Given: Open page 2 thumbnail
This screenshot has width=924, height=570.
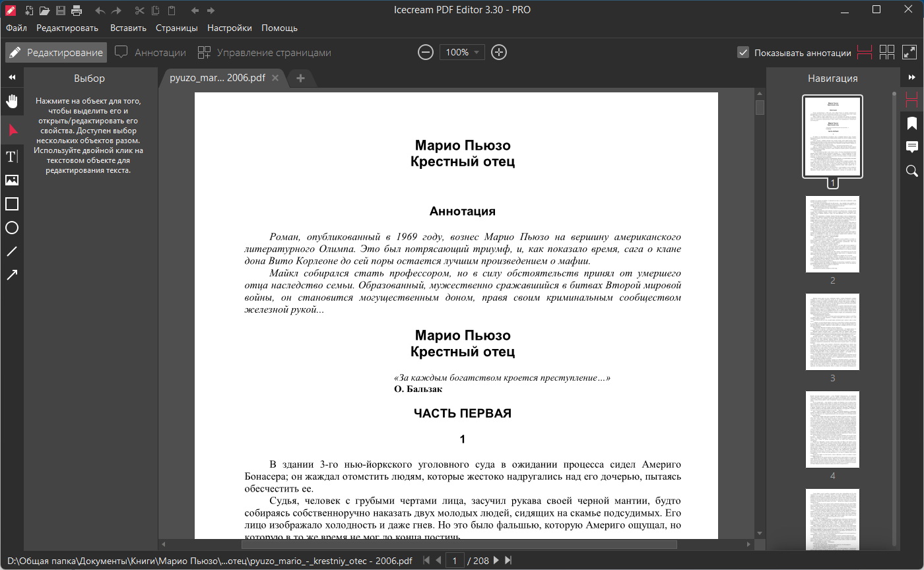Looking at the screenshot, I should pos(832,234).
